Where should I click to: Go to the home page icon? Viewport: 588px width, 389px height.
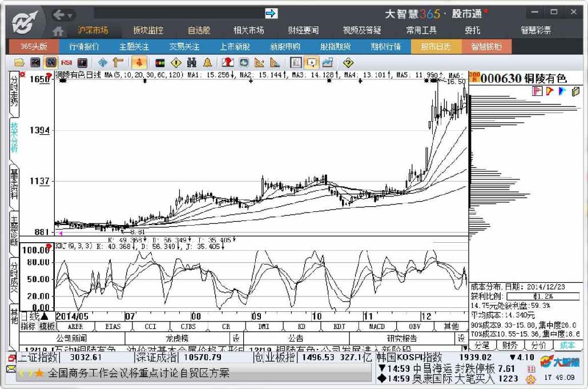click(x=58, y=31)
